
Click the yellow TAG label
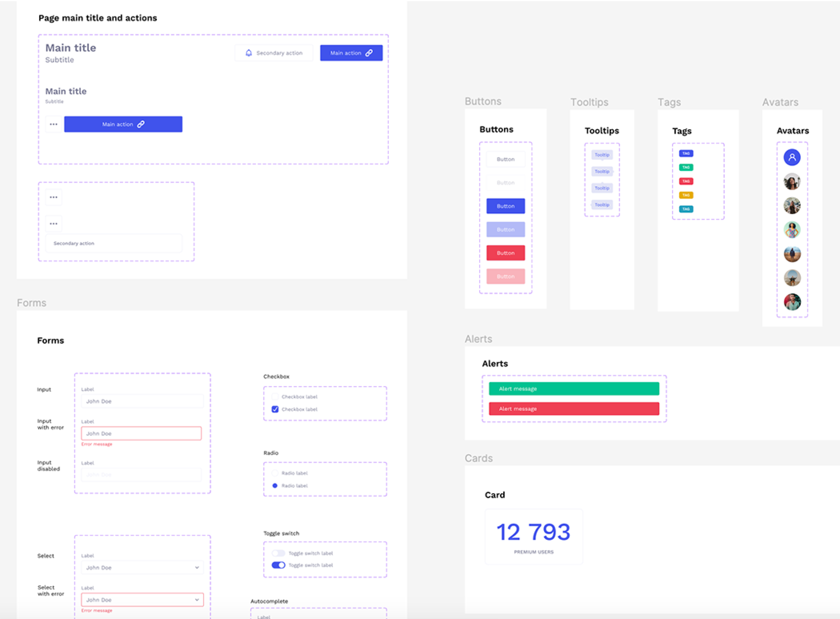(686, 195)
